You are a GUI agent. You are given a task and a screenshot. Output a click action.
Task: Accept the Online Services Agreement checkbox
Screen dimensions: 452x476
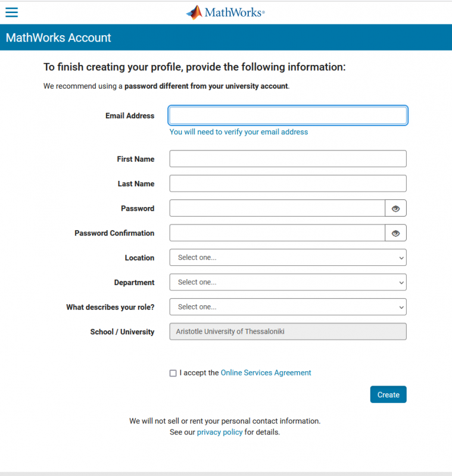pyautogui.click(x=173, y=373)
